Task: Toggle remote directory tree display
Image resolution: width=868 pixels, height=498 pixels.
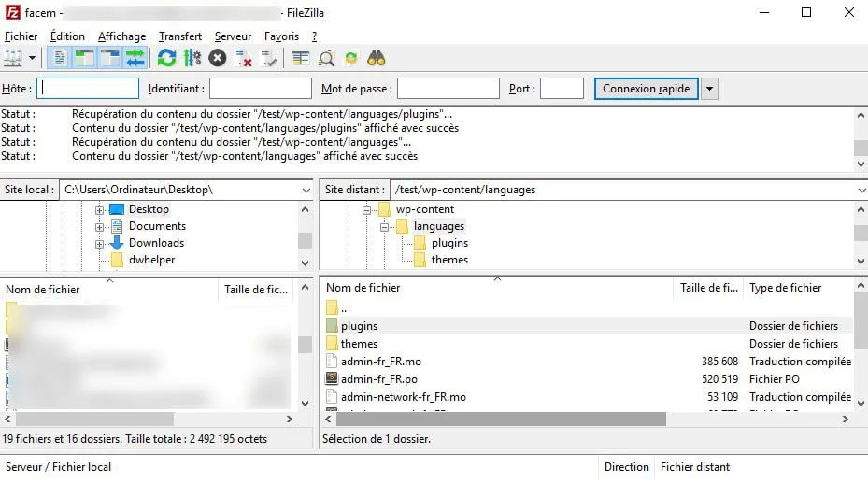Action: coord(109,58)
